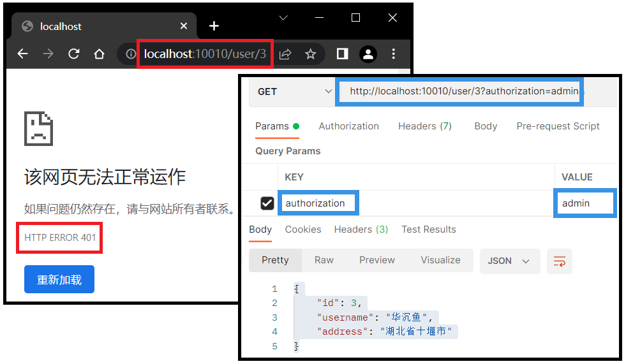Open the Test Results tab
This screenshot has height=364, width=626.
pos(428,229)
